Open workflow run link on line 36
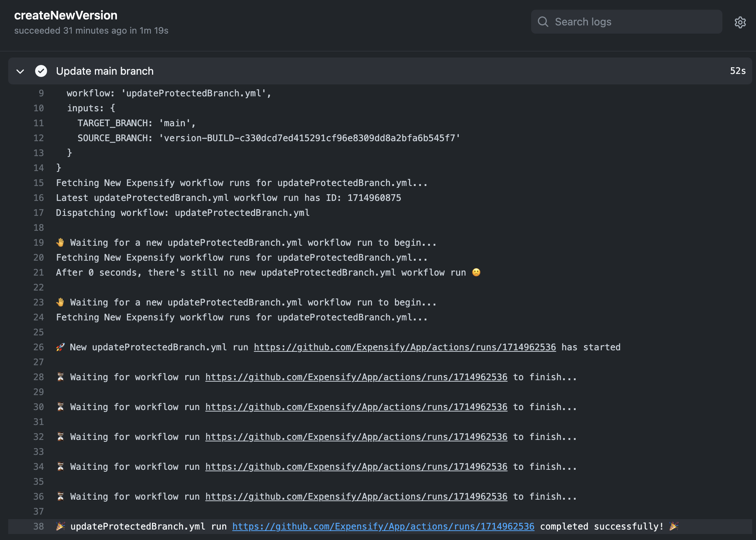 356,497
